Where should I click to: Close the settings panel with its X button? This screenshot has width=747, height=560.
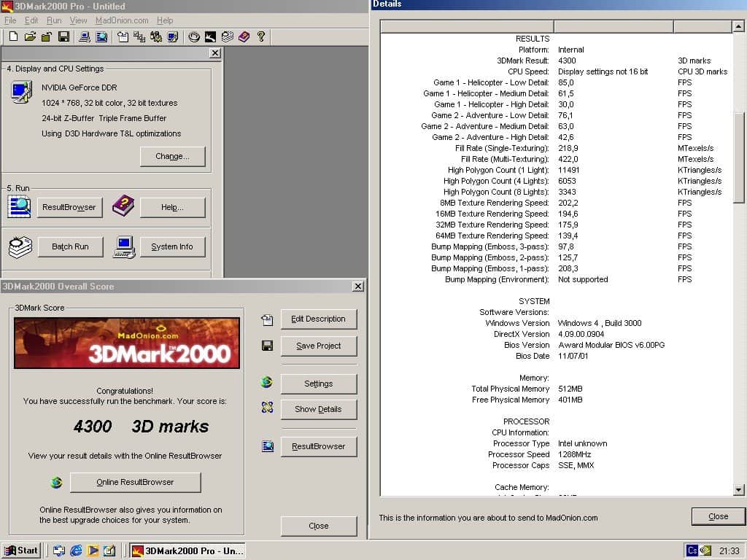tap(215, 52)
